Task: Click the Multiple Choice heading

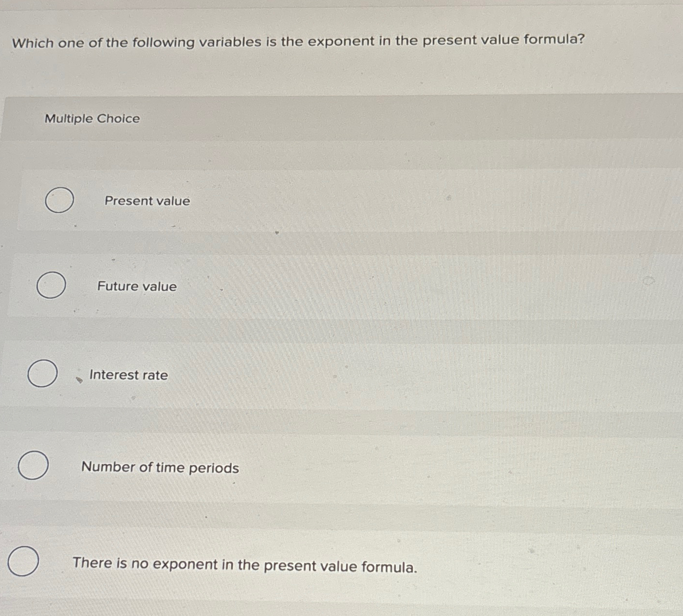Action: 91,118
